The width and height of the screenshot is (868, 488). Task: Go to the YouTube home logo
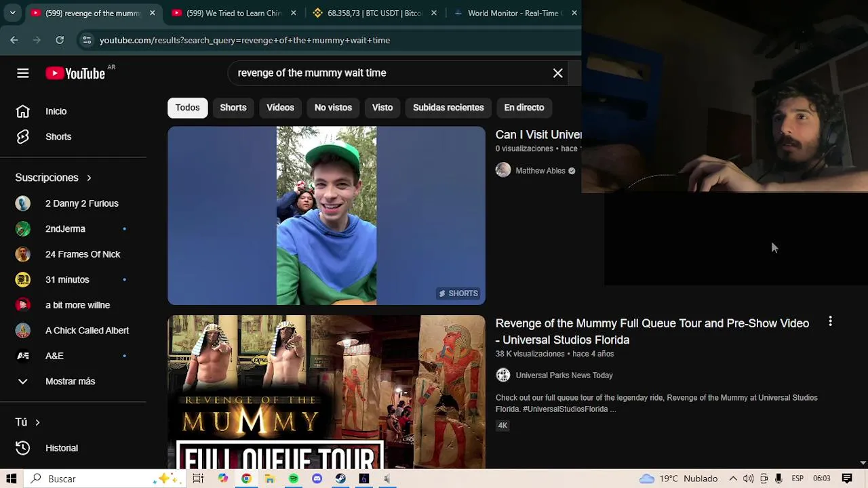click(x=75, y=73)
